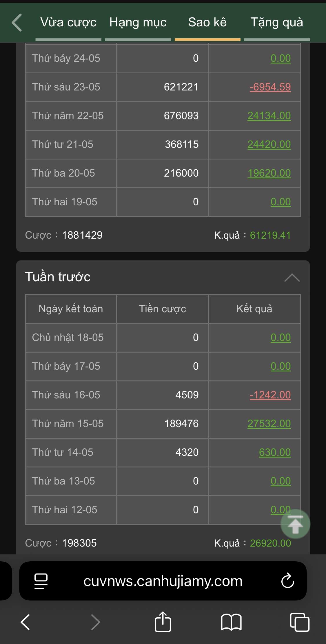Screen dimensions: 326x644
Task: Tap the Safari forward arrow
Action: (x=95, y=622)
